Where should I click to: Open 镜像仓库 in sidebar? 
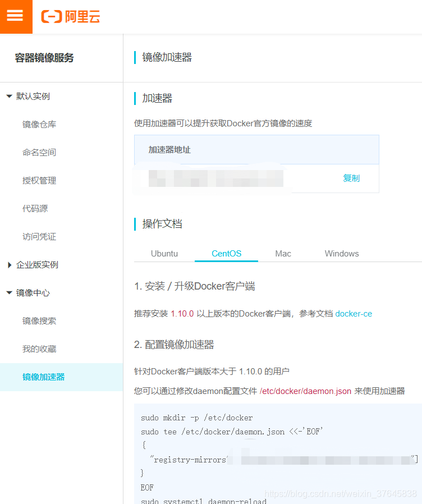point(39,125)
